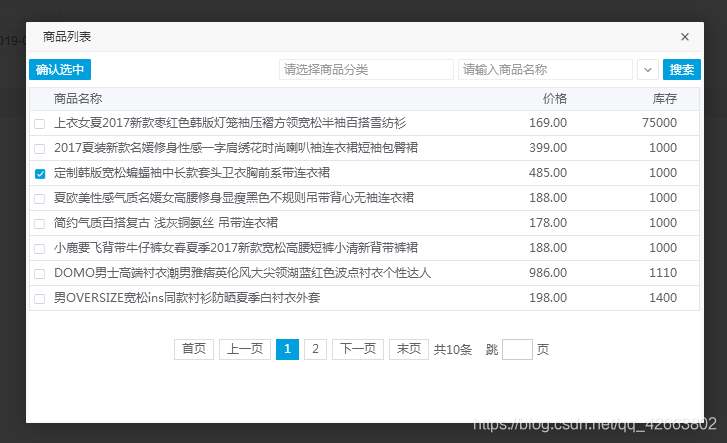The image size is (727, 443).
Task: Go to 首页 first page
Action: point(194,349)
